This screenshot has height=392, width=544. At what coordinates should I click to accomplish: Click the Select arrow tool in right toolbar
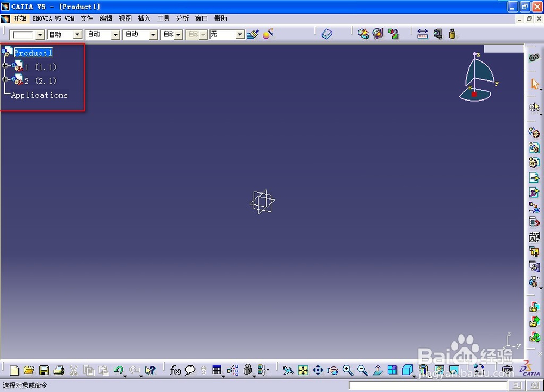tap(535, 84)
